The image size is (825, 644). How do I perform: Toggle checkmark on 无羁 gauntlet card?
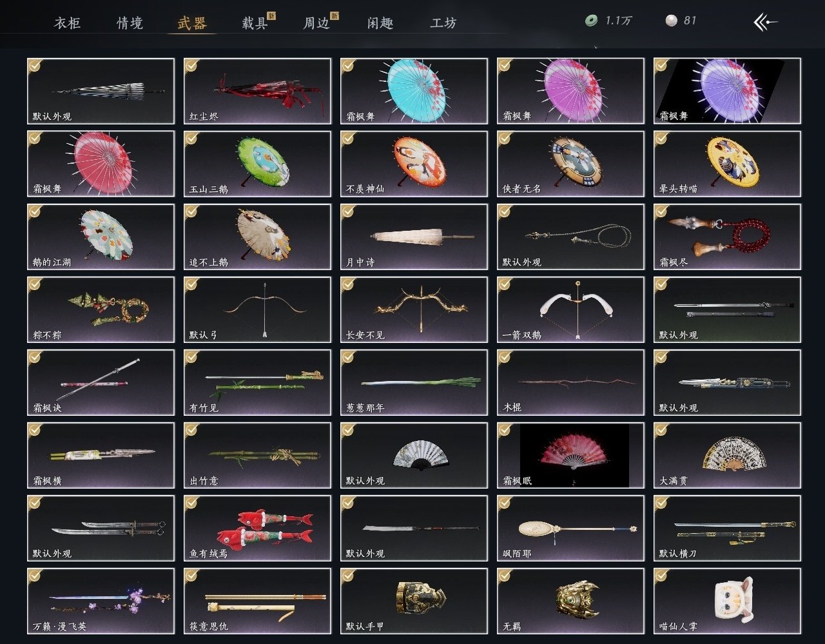(505, 575)
